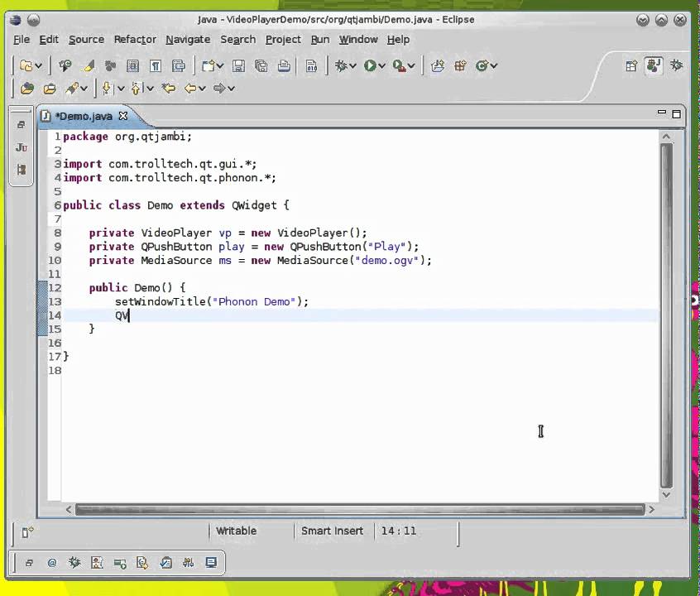Open the Navigate menu
The height and width of the screenshot is (596, 700).
coord(187,39)
